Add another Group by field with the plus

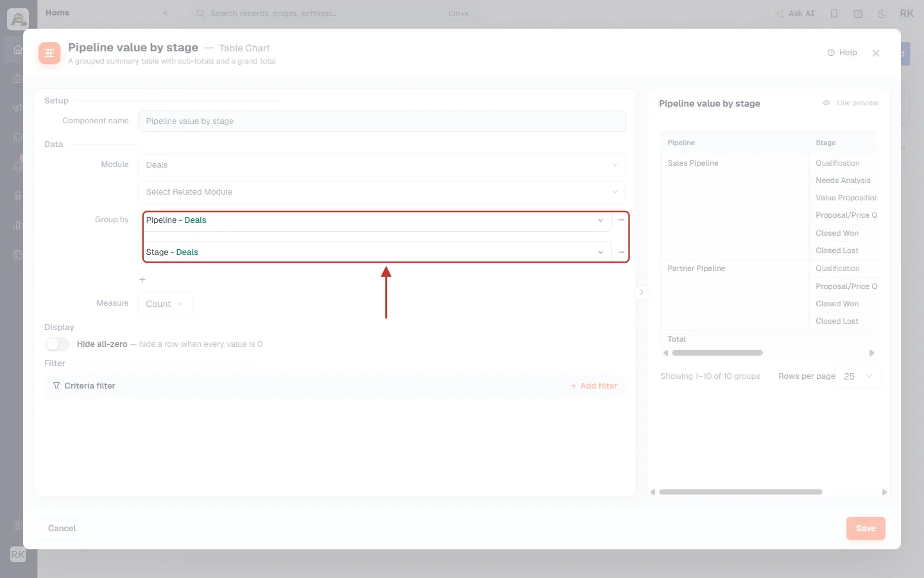coord(142,280)
